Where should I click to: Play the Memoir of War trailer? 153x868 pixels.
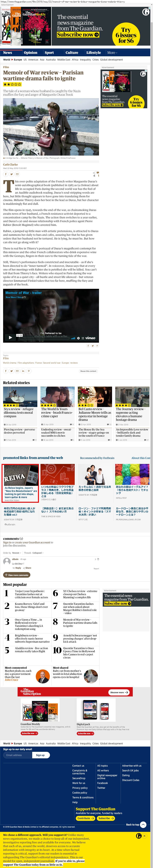coord(10,337)
